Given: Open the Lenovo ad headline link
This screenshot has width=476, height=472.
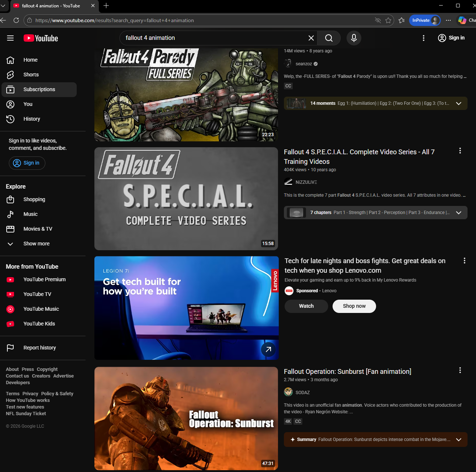Looking at the screenshot, I should tap(365, 266).
